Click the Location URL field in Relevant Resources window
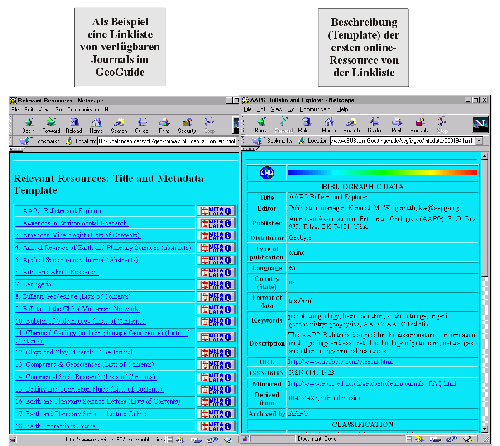The image size is (500, 446). [x=167, y=141]
